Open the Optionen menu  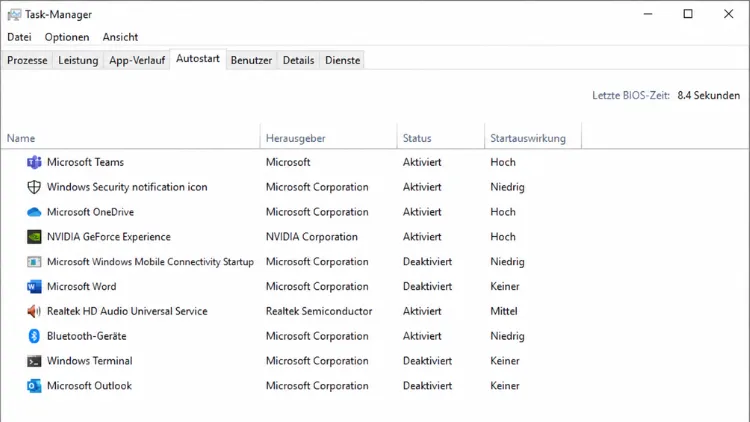pos(67,37)
